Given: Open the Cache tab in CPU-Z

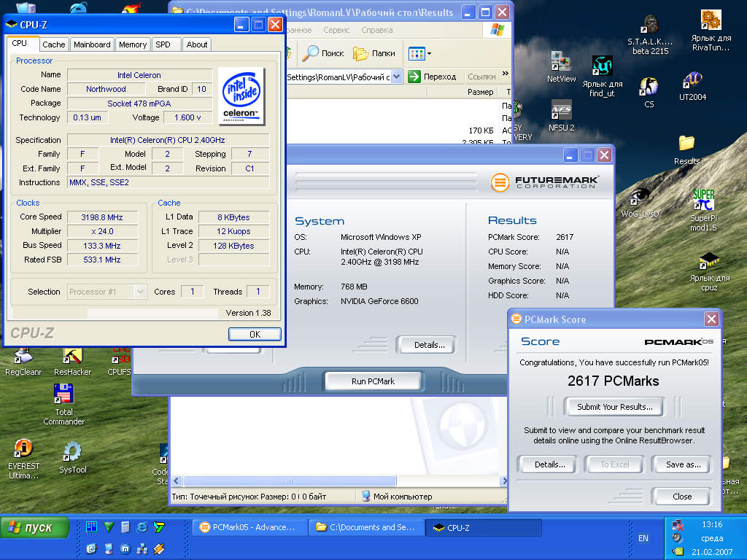Looking at the screenshot, I should coord(53,44).
